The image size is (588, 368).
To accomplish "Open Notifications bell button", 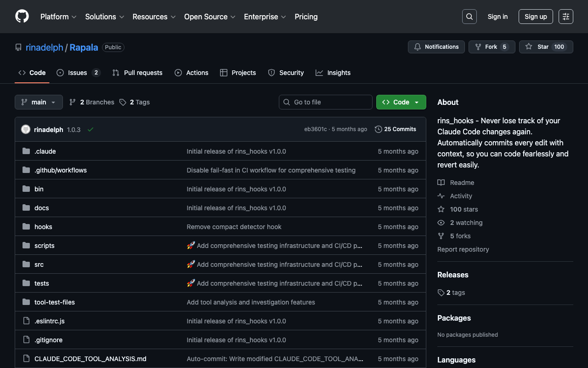I will [x=436, y=47].
